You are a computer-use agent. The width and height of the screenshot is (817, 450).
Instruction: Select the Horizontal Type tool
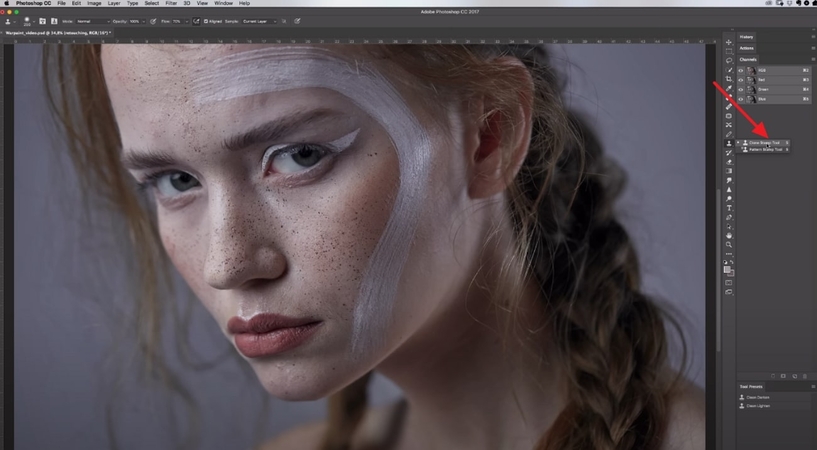point(729,208)
